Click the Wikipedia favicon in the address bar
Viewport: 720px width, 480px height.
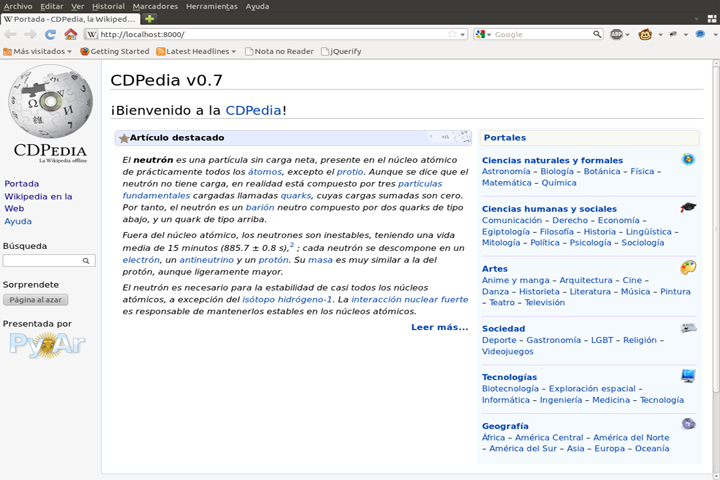pyautogui.click(x=92, y=34)
